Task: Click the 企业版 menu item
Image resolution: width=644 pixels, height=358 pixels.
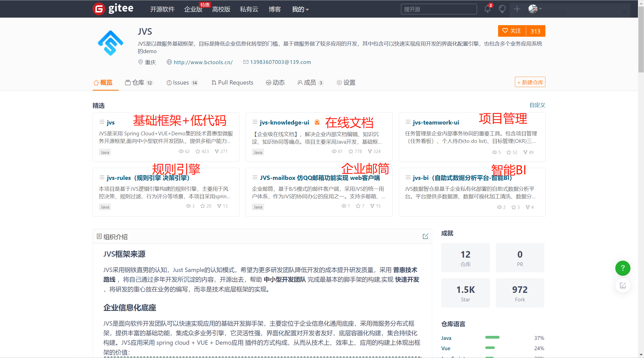Action: pos(193,9)
